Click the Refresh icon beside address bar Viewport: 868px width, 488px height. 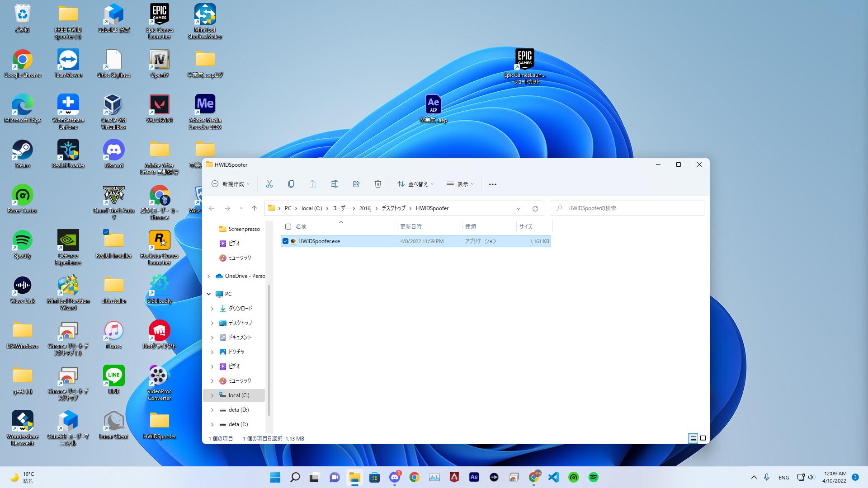[x=535, y=208]
